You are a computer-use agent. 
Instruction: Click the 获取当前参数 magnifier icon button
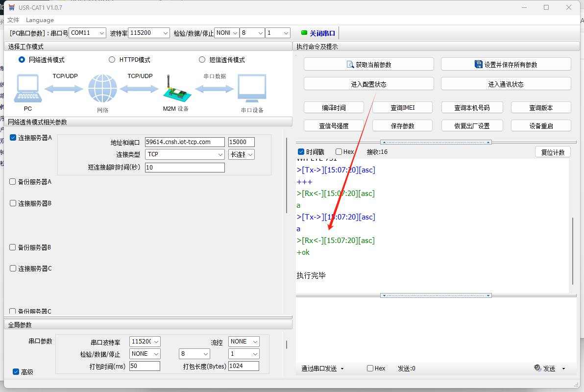point(350,64)
